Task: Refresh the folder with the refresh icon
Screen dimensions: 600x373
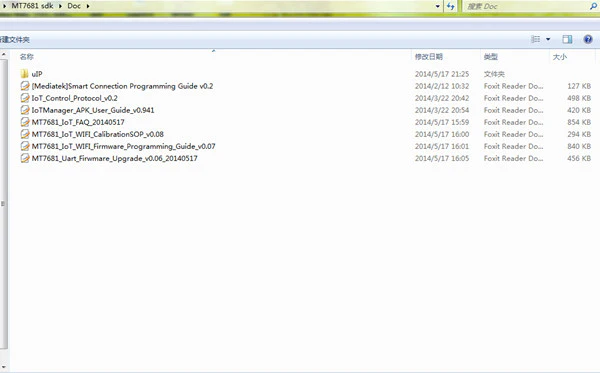Action: coord(450,6)
